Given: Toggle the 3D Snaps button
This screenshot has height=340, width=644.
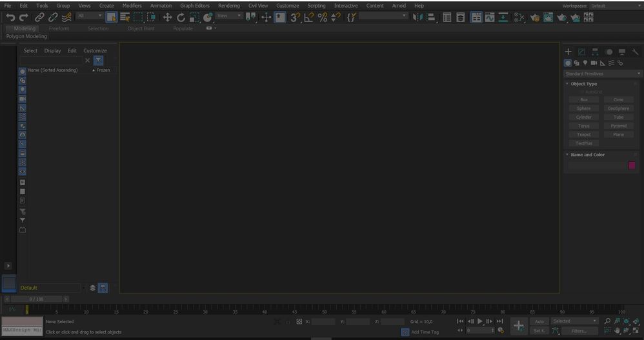Looking at the screenshot, I should click(x=296, y=17).
